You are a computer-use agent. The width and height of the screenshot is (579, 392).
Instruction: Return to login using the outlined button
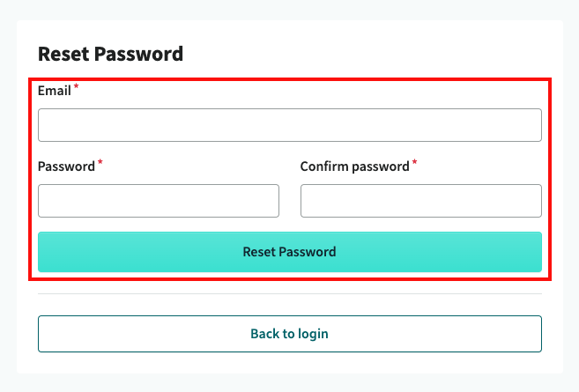[x=289, y=334]
